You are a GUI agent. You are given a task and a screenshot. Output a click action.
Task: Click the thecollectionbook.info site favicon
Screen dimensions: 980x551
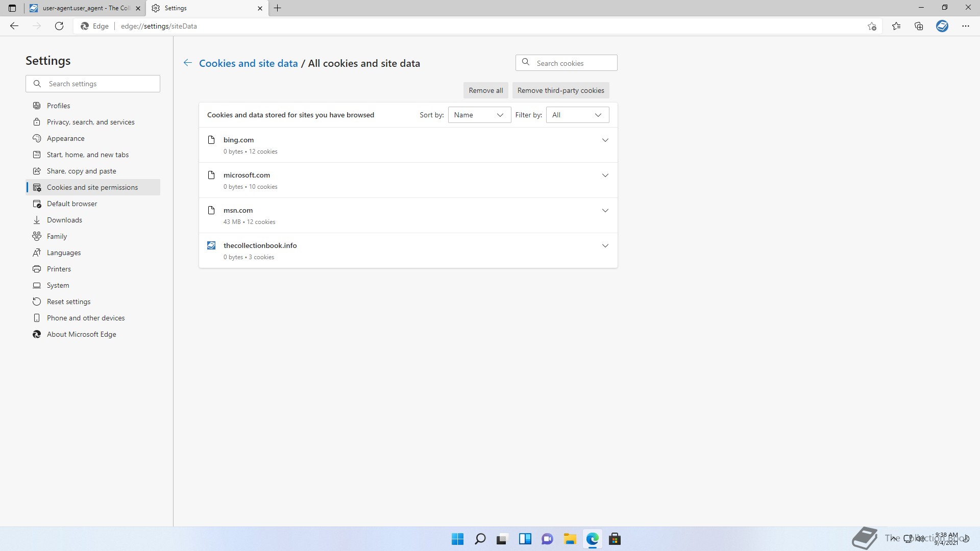(211, 245)
